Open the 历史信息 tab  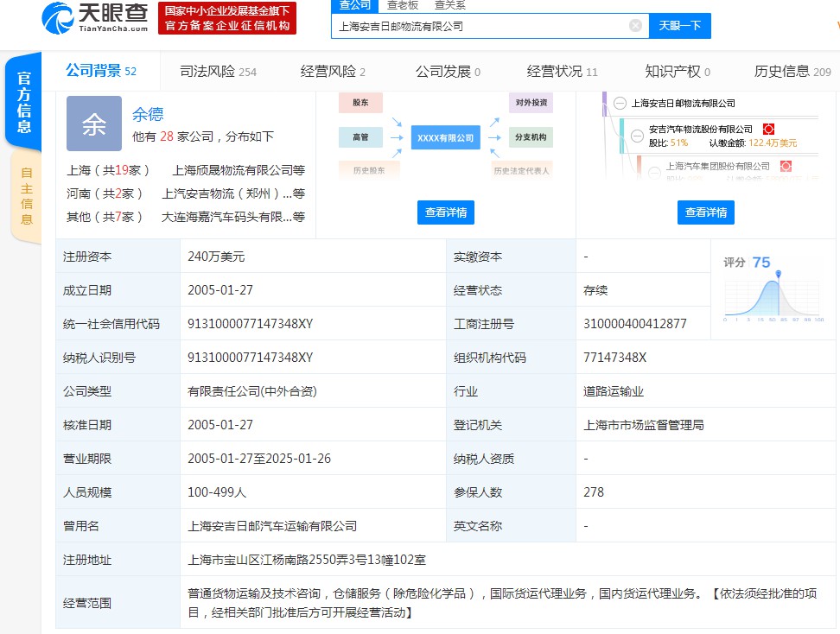(792, 71)
